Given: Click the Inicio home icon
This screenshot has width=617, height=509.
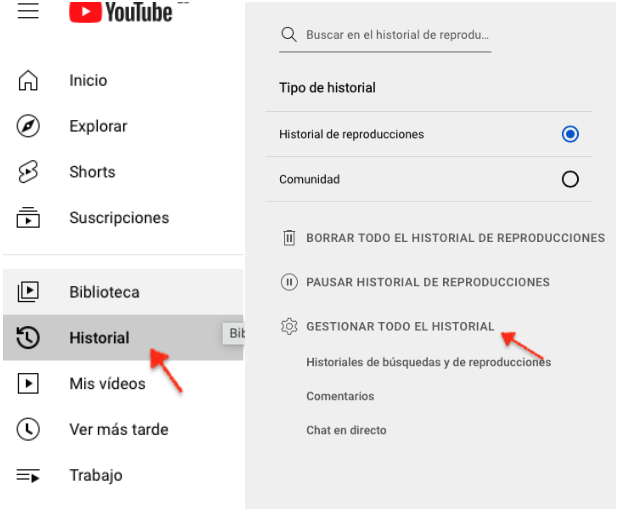Looking at the screenshot, I should (x=28, y=80).
